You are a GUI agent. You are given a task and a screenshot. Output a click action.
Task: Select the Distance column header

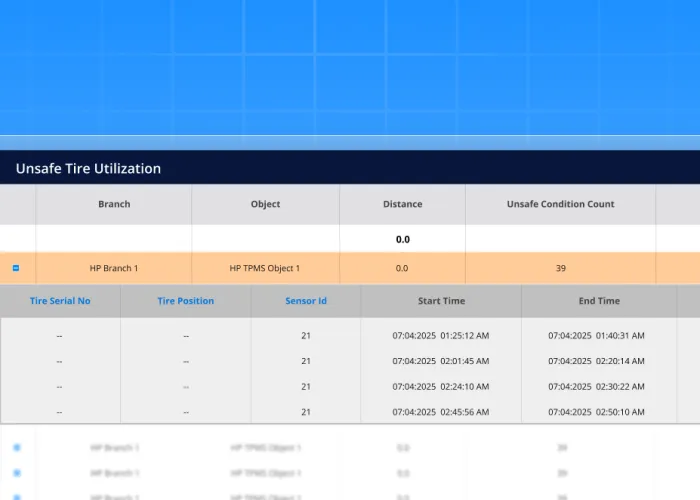pos(402,204)
